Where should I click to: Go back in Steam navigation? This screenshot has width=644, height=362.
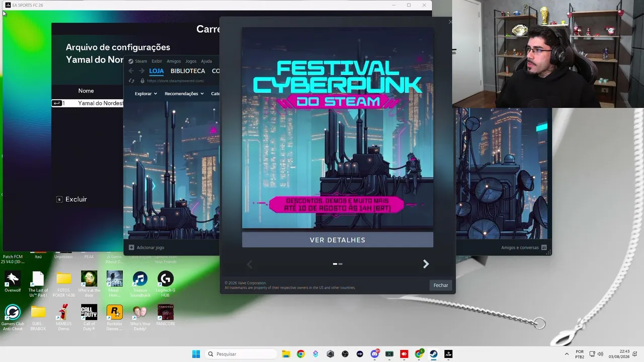(x=131, y=71)
